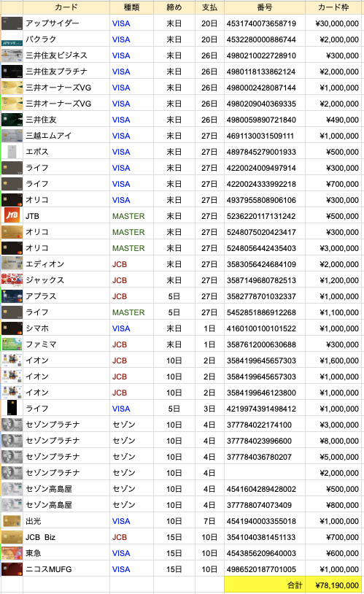The width and height of the screenshot is (364, 594).
Task: Click the ジャックス card thumbnail
Action: tap(12, 280)
